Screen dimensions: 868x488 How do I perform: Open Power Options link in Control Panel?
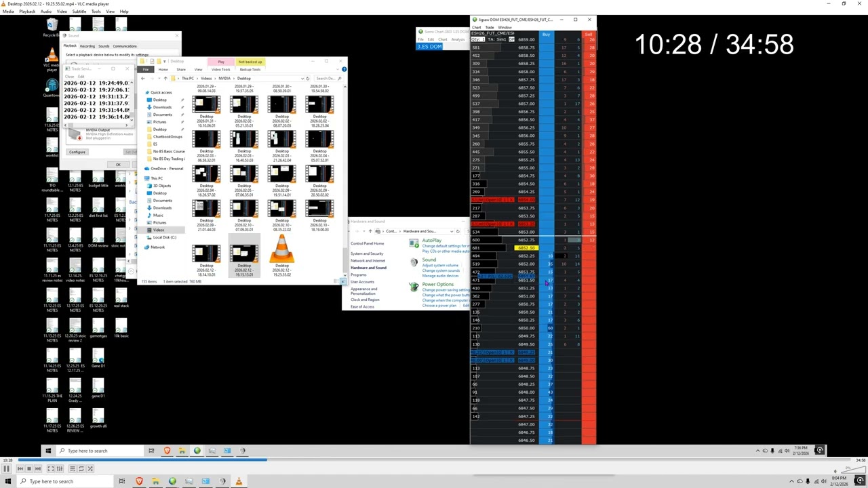tap(437, 284)
